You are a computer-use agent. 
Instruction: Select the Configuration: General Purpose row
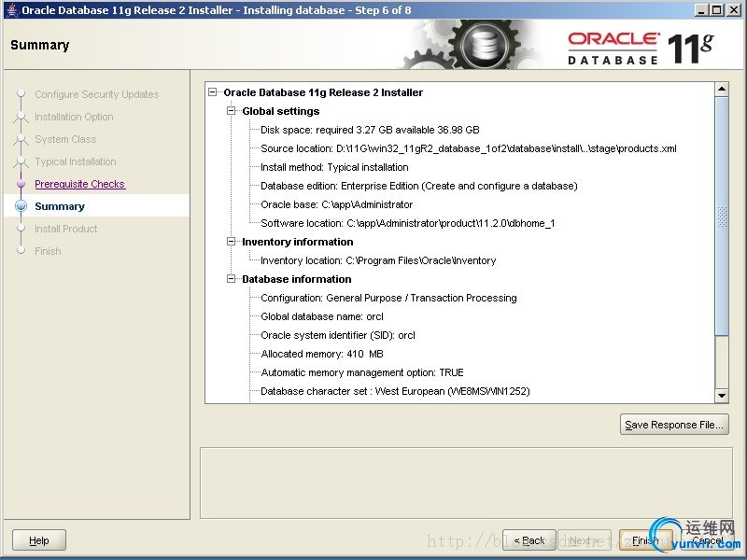pyautogui.click(x=388, y=298)
